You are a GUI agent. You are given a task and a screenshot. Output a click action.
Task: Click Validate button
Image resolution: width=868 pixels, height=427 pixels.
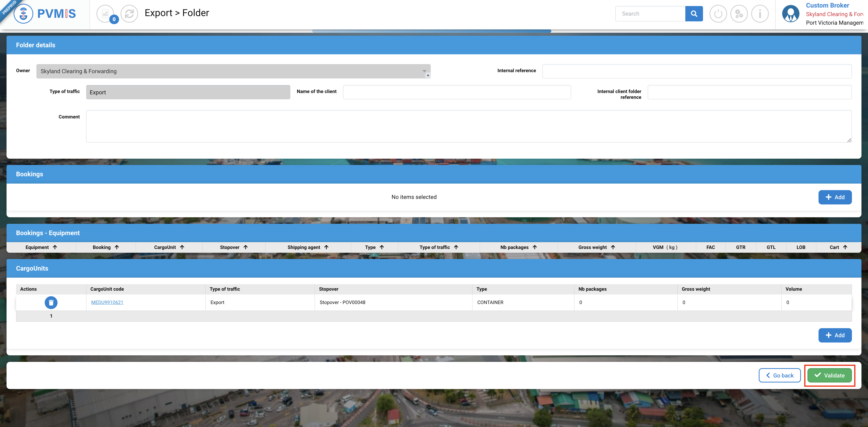click(x=829, y=375)
